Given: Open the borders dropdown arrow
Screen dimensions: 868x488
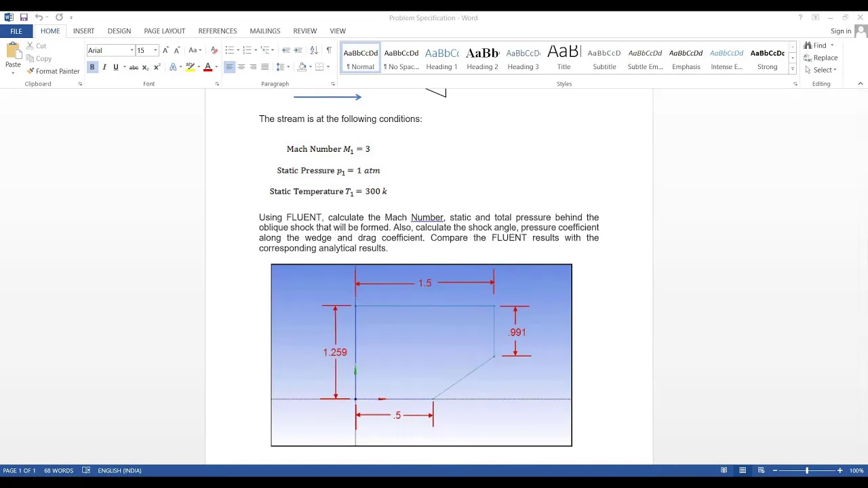Looking at the screenshot, I should [x=328, y=67].
